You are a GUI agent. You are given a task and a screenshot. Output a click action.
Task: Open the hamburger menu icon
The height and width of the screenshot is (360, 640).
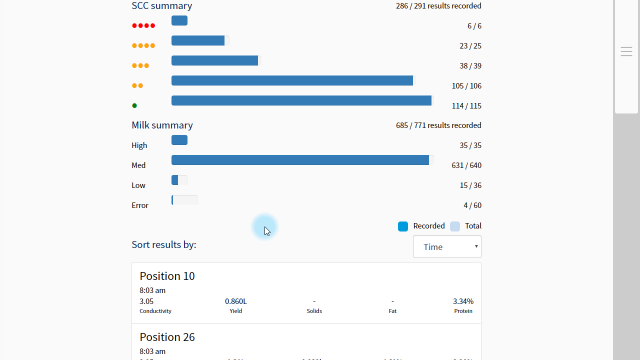point(626,51)
